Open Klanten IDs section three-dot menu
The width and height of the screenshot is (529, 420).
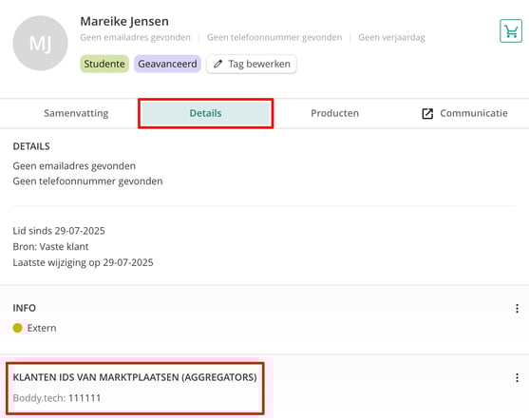tap(517, 378)
